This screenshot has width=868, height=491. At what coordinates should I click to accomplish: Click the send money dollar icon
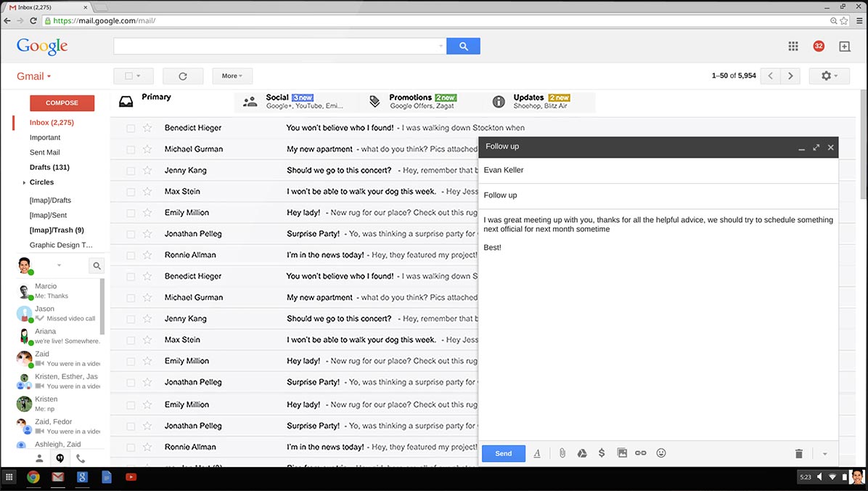click(602, 453)
